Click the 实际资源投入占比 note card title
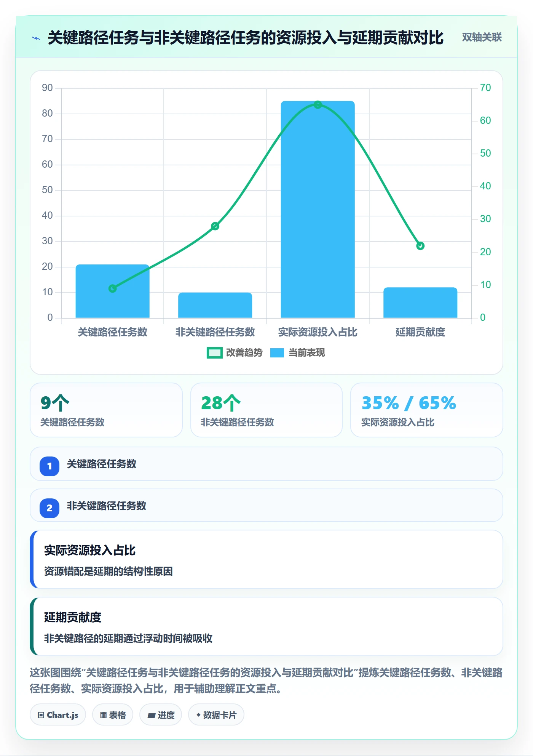 tap(90, 550)
